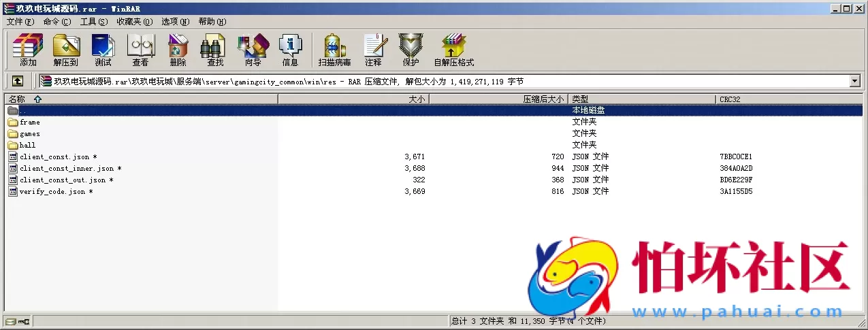868x330 pixels.
Task: Click the hall folder icon
Action: [13, 146]
